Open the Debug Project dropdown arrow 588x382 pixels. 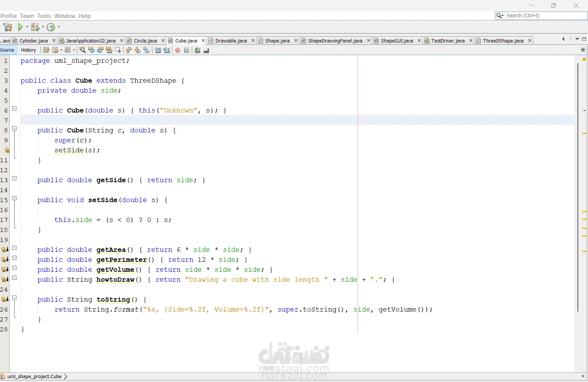pos(43,27)
